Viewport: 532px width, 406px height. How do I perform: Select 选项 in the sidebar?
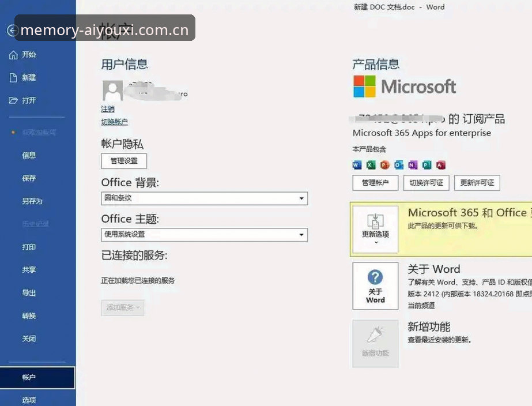tap(29, 400)
